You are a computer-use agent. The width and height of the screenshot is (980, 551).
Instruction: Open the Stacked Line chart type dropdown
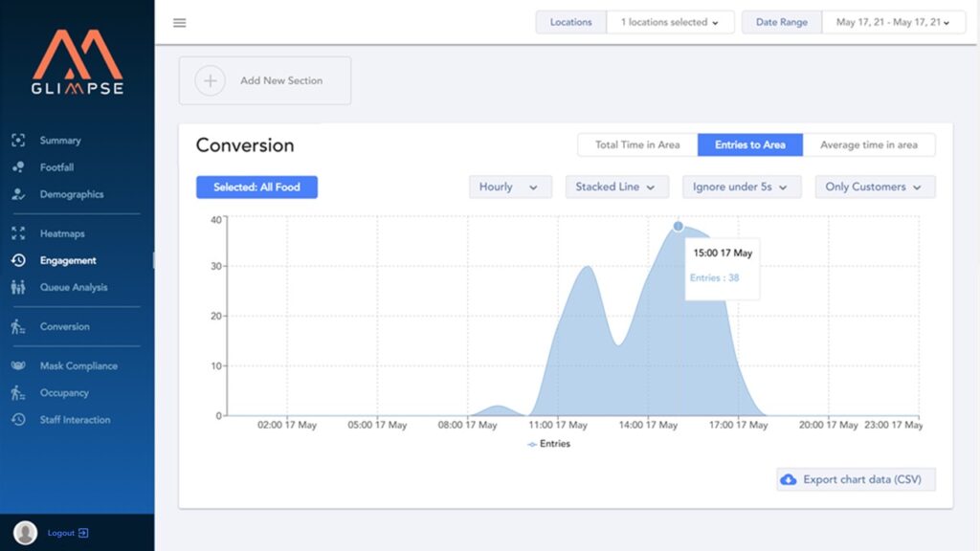616,187
